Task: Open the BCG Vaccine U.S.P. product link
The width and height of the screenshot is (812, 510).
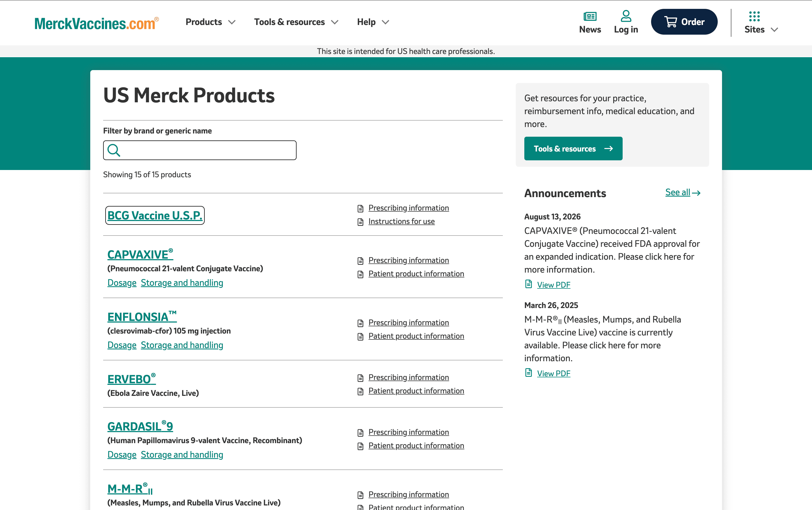Action: pyautogui.click(x=155, y=215)
